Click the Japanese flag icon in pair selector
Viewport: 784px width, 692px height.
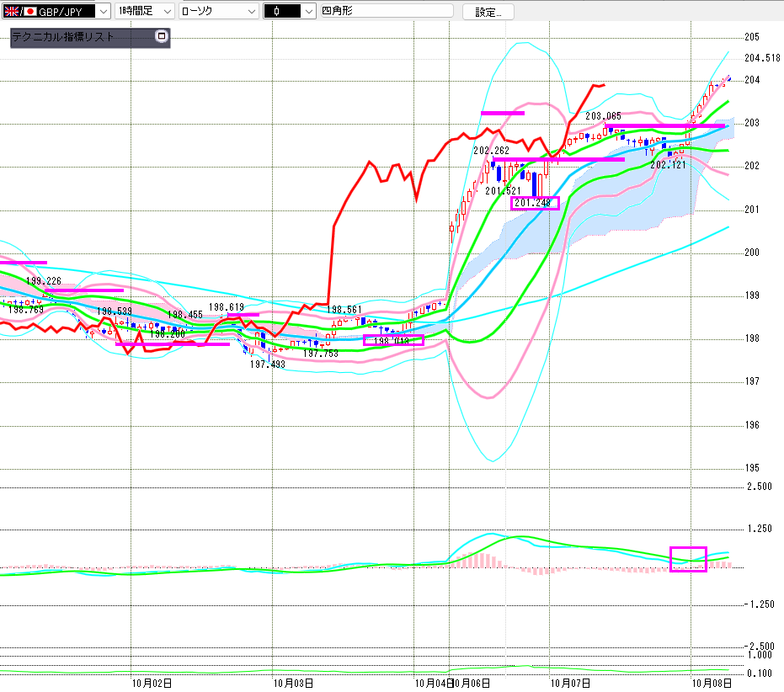[30, 11]
